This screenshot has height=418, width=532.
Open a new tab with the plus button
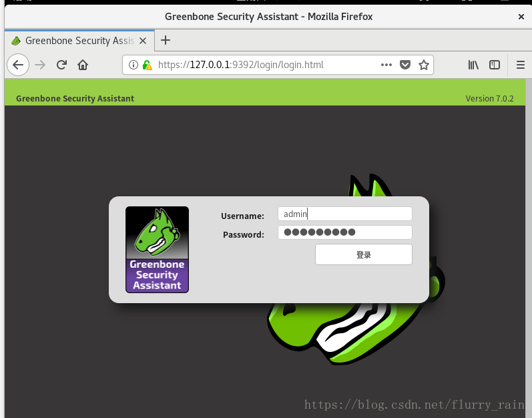[166, 40]
